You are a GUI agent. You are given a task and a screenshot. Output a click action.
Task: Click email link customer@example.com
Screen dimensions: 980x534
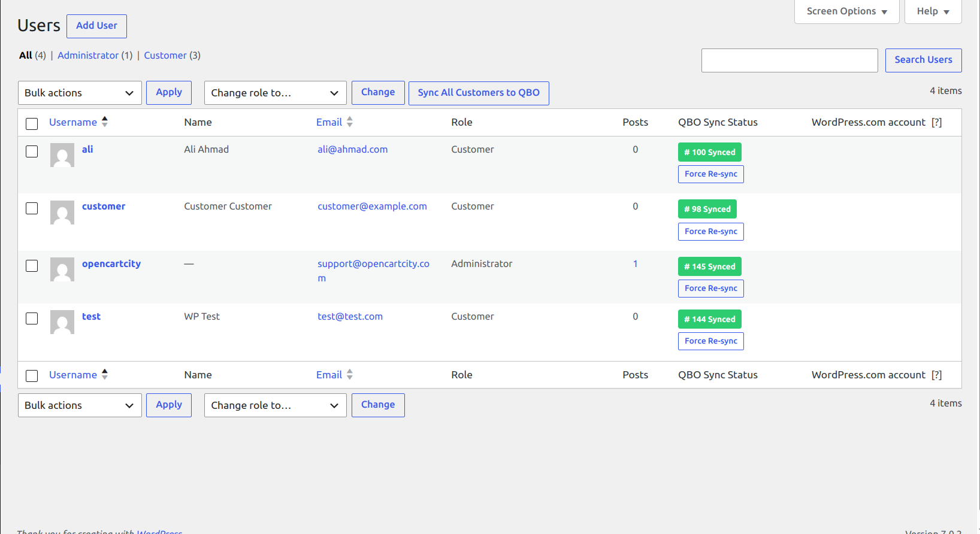click(372, 206)
